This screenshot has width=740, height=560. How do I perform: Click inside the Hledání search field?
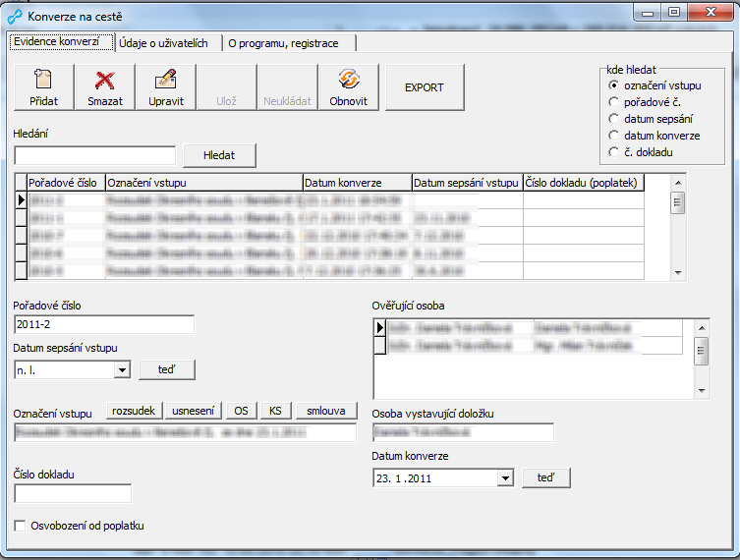[x=95, y=155]
